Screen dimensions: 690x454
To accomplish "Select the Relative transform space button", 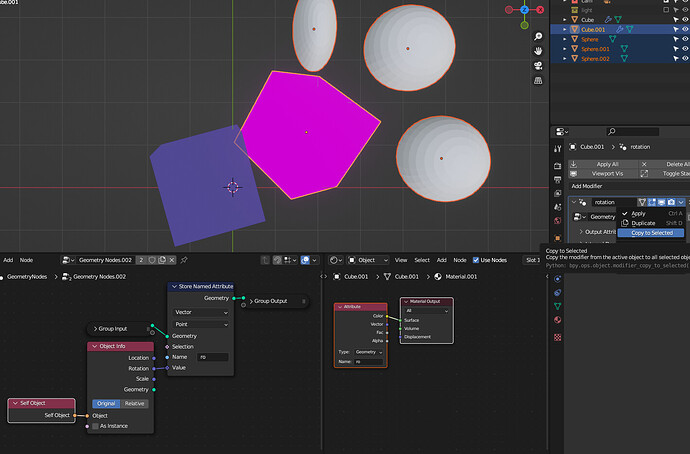I will (134, 403).
